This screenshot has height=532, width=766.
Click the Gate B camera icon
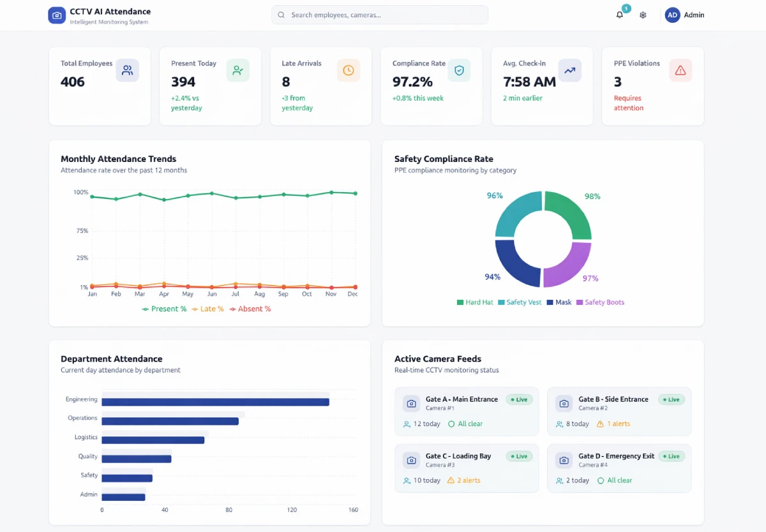564,404
